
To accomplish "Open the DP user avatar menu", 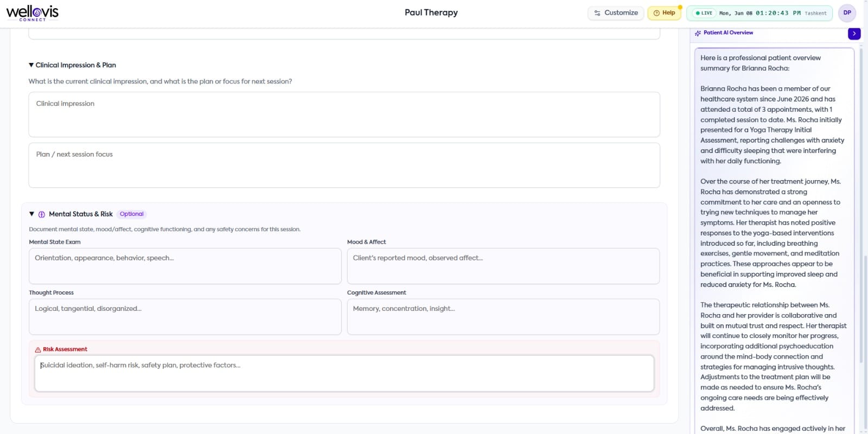I will pos(847,13).
